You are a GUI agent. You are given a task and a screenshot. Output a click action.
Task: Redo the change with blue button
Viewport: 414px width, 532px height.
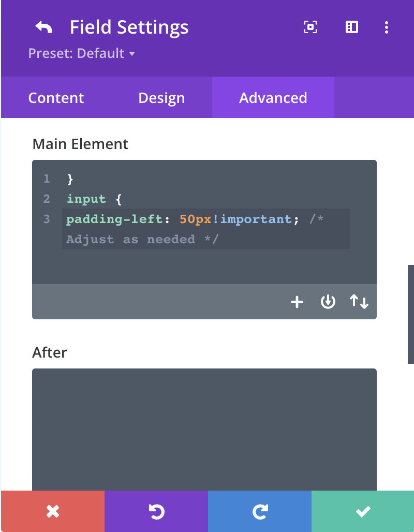pyautogui.click(x=260, y=511)
